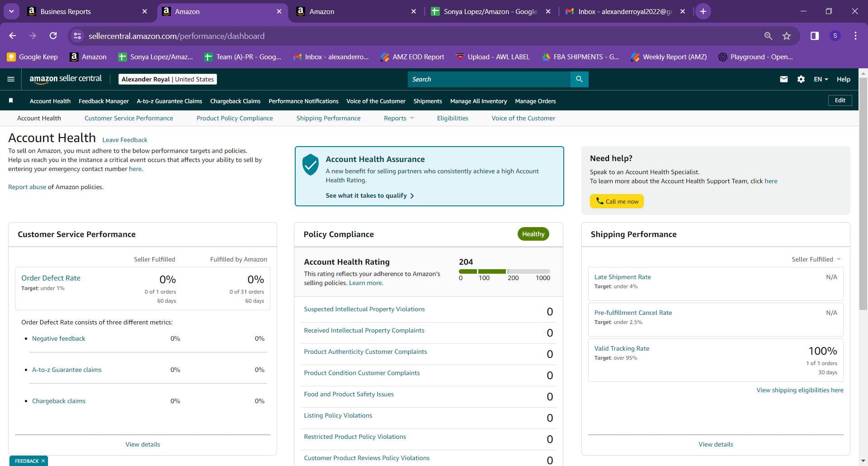Open Performance Notifications in navigation
Image resolution: width=868 pixels, height=466 pixels.
[303, 101]
